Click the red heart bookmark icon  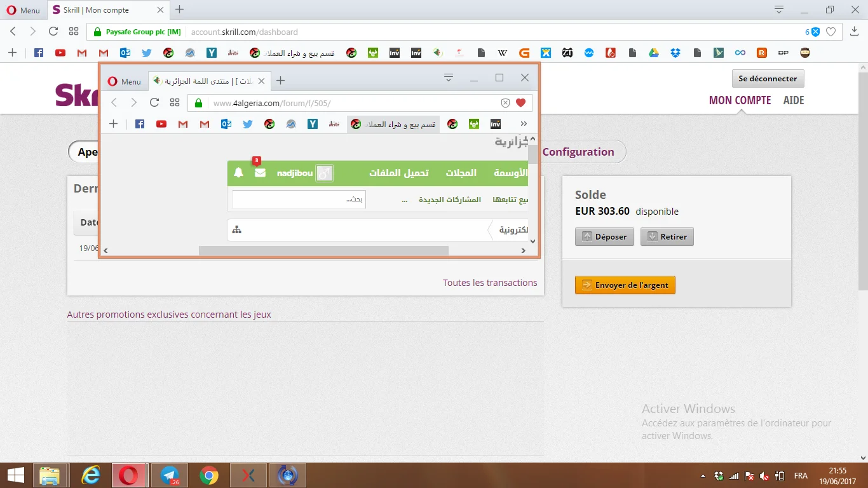(520, 103)
